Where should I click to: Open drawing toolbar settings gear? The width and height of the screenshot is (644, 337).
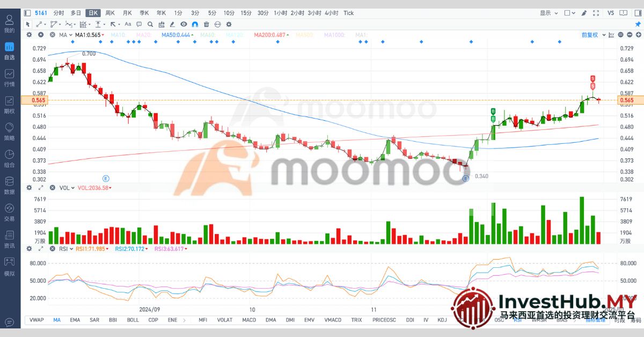229,24
